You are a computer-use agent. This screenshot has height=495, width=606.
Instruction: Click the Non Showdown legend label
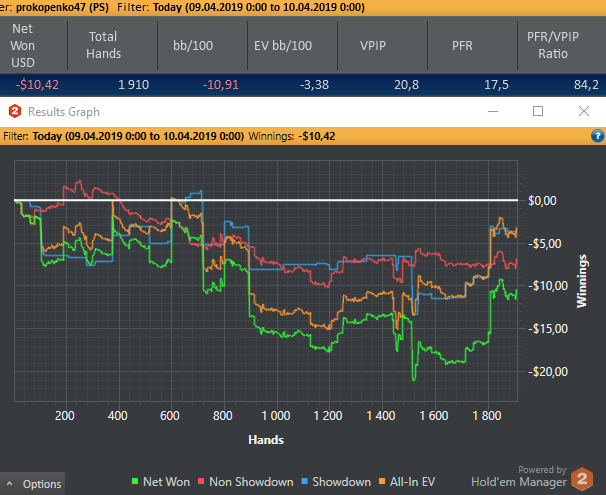251,482
